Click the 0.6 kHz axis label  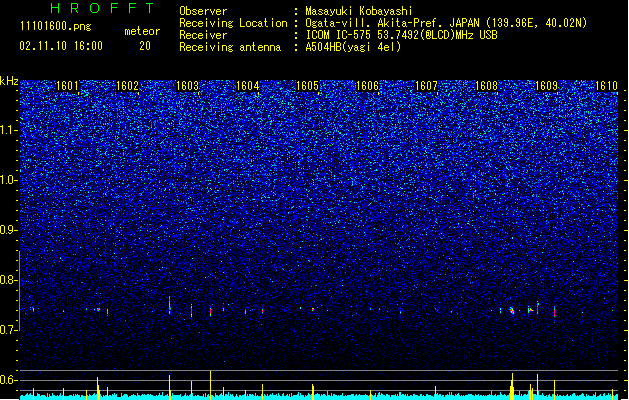9,380
